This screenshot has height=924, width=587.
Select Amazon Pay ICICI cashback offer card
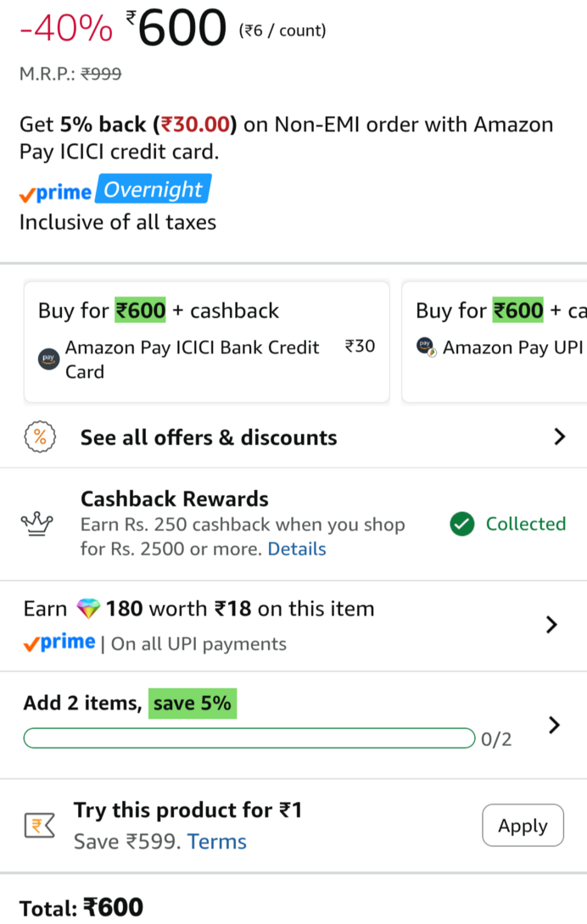pyautogui.click(x=206, y=342)
